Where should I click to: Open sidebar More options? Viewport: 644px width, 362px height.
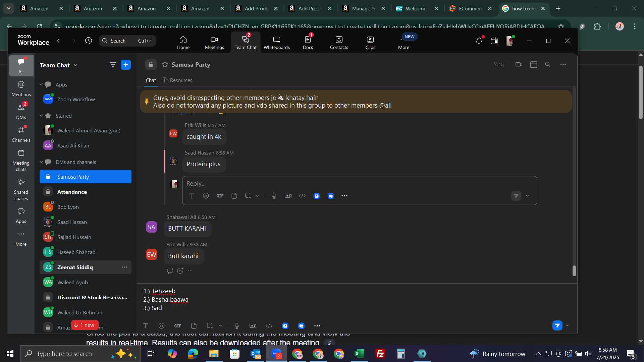21,238
